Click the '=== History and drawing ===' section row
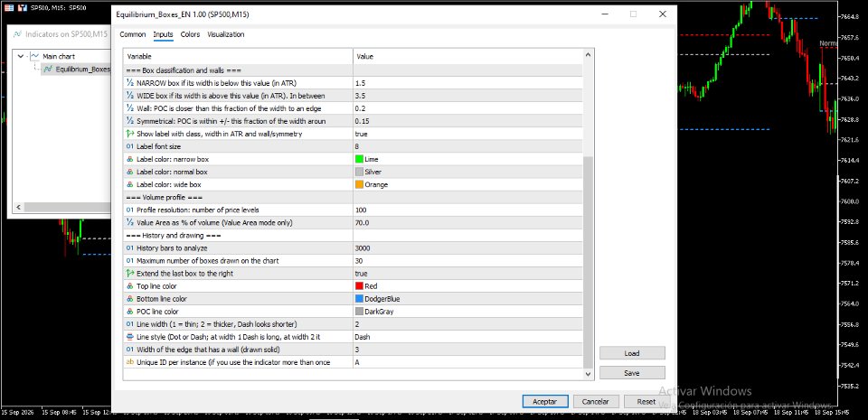Screen dimensions: 868x420 pos(354,236)
